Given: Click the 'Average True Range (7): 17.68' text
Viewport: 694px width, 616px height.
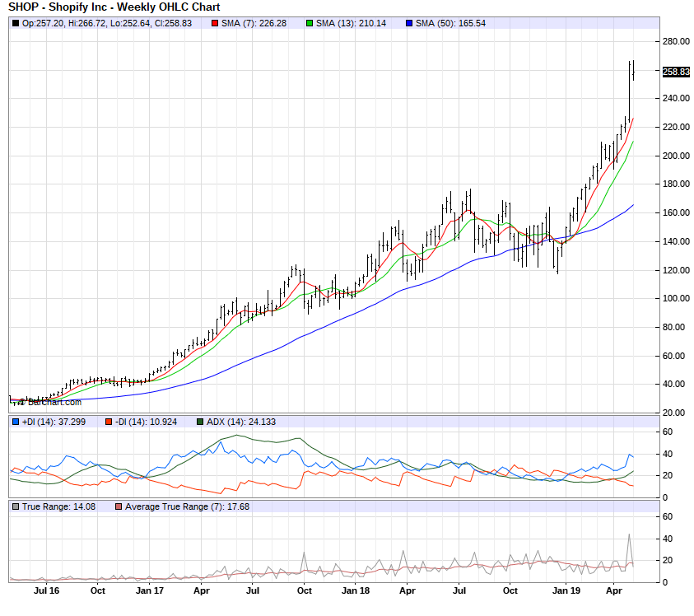Looking at the screenshot, I should (x=187, y=506).
